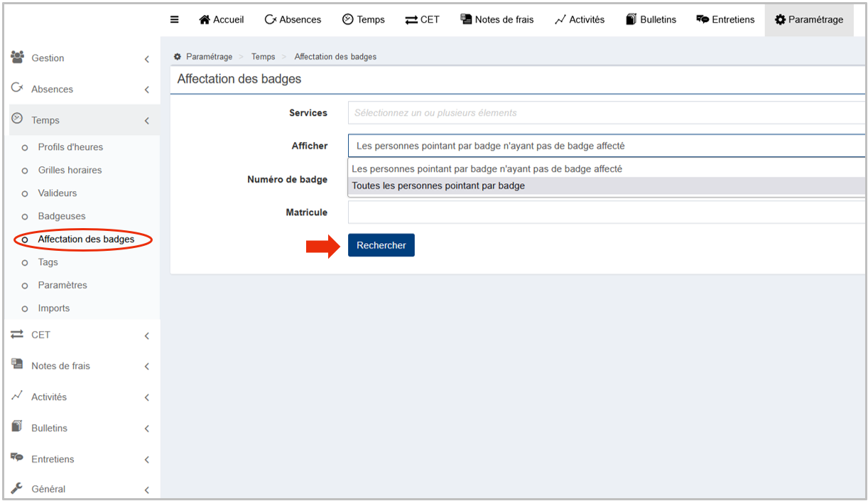This screenshot has width=868, height=501.
Task: Follow the Temps breadcrumb link
Action: tap(263, 57)
